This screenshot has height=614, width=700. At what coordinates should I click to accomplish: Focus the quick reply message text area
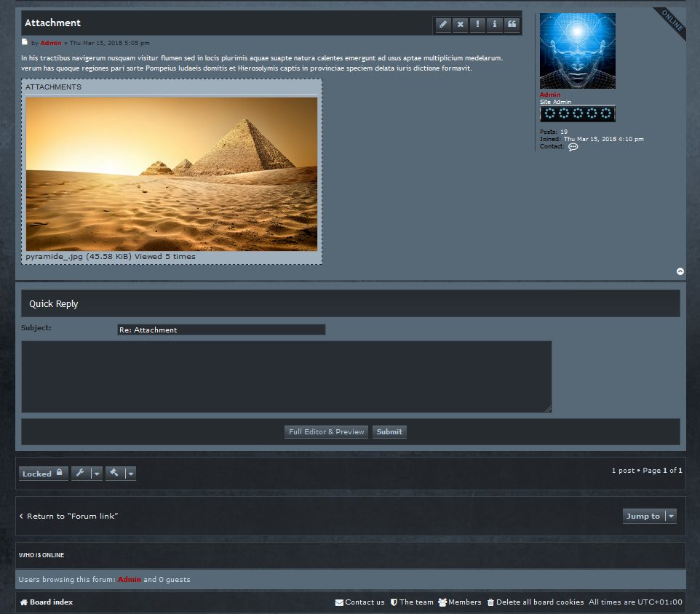286,376
